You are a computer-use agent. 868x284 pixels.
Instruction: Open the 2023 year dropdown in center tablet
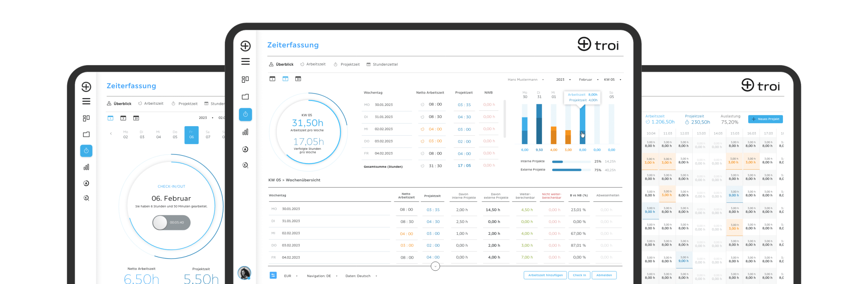tap(563, 80)
